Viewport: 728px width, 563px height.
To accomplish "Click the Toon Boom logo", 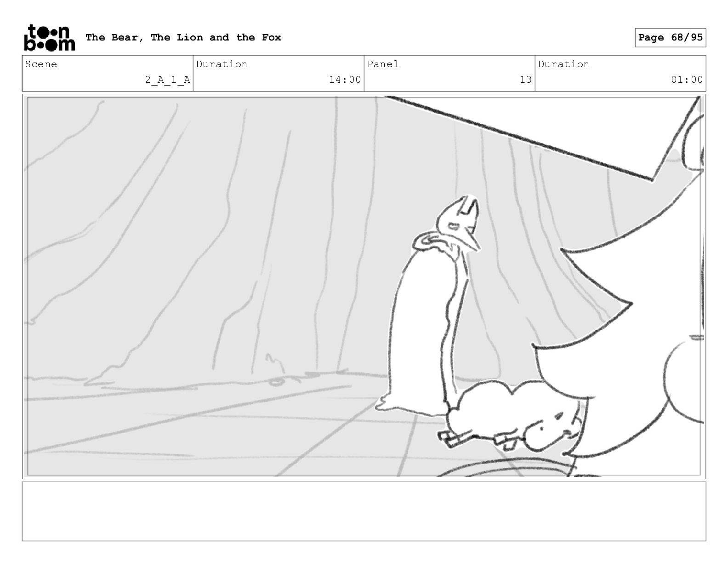I will [x=49, y=38].
